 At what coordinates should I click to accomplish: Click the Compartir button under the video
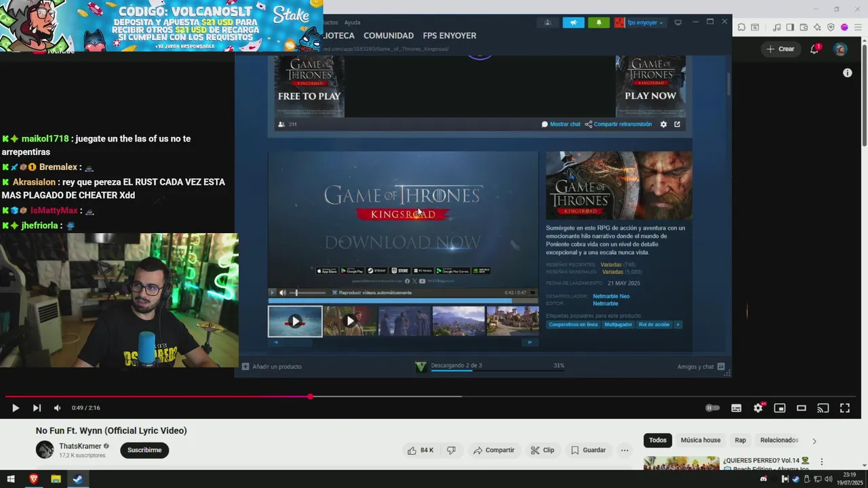[494, 450]
